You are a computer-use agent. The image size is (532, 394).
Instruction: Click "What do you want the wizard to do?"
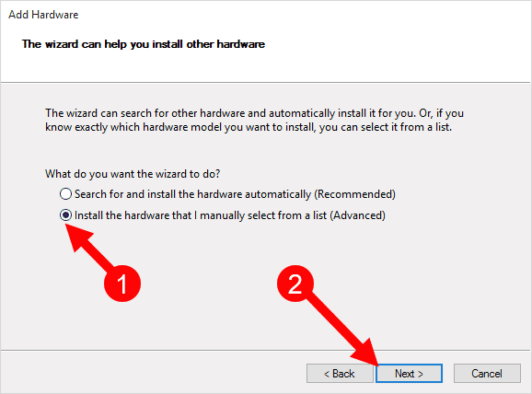pyautogui.click(x=133, y=174)
